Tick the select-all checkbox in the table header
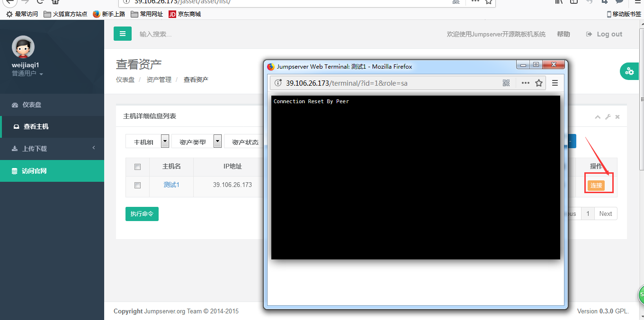Image resolution: width=644 pixels, height=320 pixels. [x=137, y=167]
